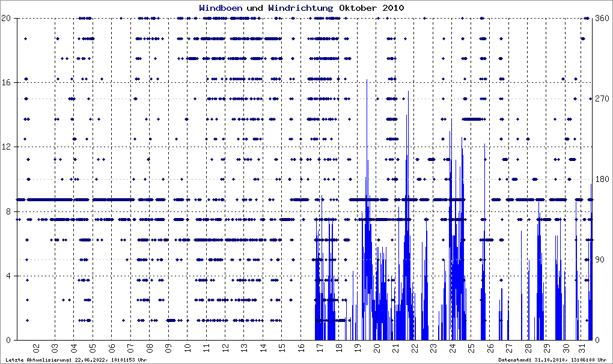The image size is (613, 364).
Task: Click date label 13 on x-axis
Action: point(245,348)
